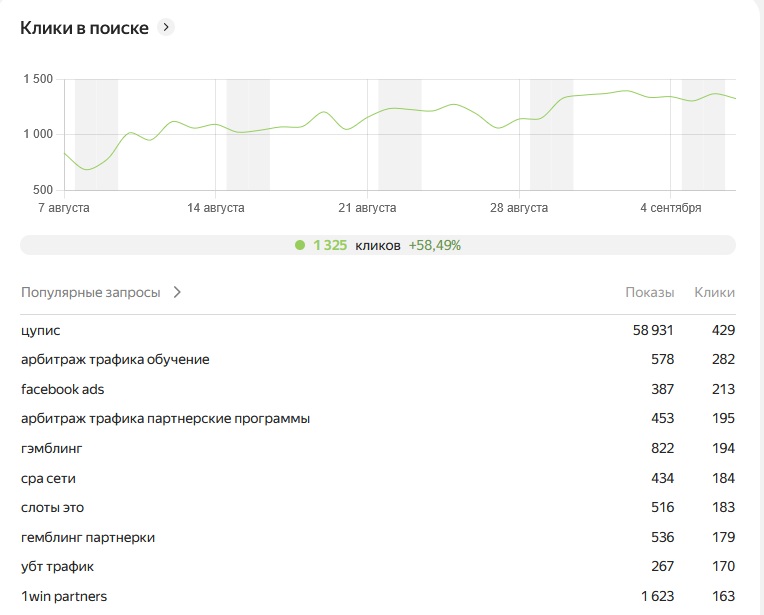Click the 21 августа axis label
764x615 pixels.
tap(367, 208)
